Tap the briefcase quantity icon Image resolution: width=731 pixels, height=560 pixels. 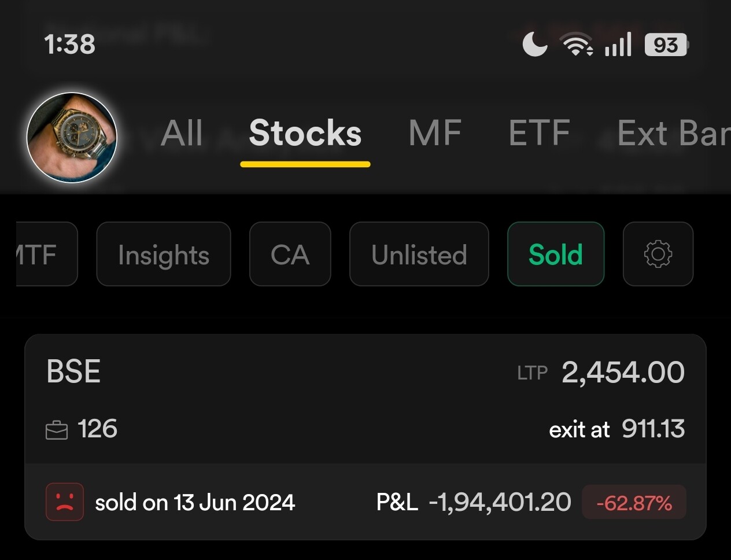pyautogui.click(x=57, y=430)
